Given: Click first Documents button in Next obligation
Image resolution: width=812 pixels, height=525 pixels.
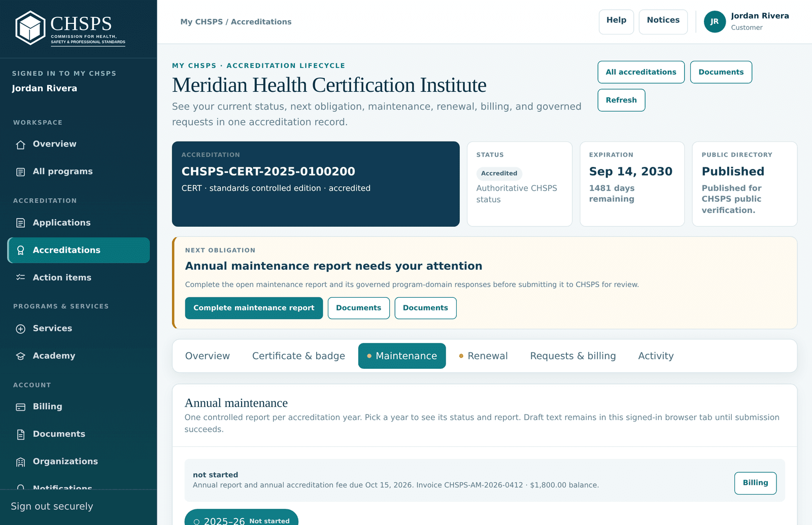Looking at the screenshot, I should 358,308.
